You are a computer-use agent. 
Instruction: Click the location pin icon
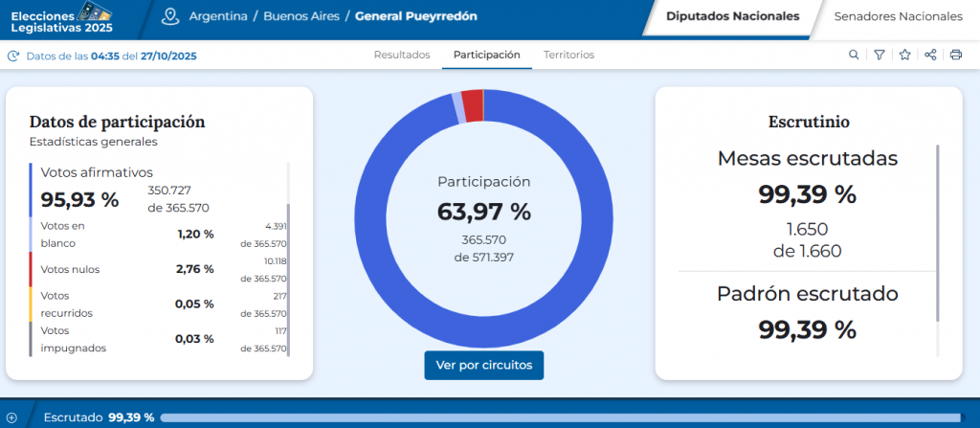pyautogui.click(x=170, y=16)
